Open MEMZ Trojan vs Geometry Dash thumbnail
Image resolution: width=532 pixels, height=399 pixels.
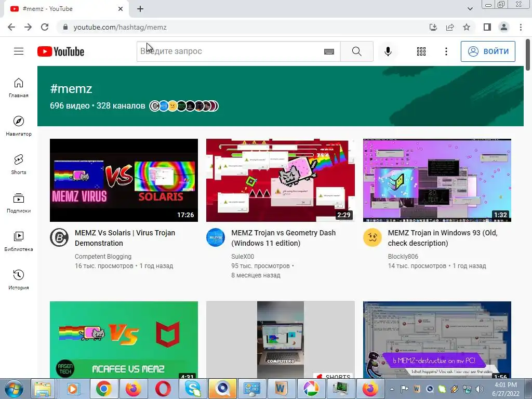(280, 180)
